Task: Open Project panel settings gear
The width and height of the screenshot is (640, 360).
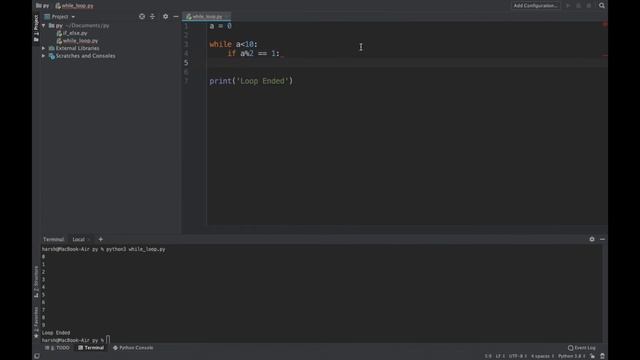Action: click(165, 17)
